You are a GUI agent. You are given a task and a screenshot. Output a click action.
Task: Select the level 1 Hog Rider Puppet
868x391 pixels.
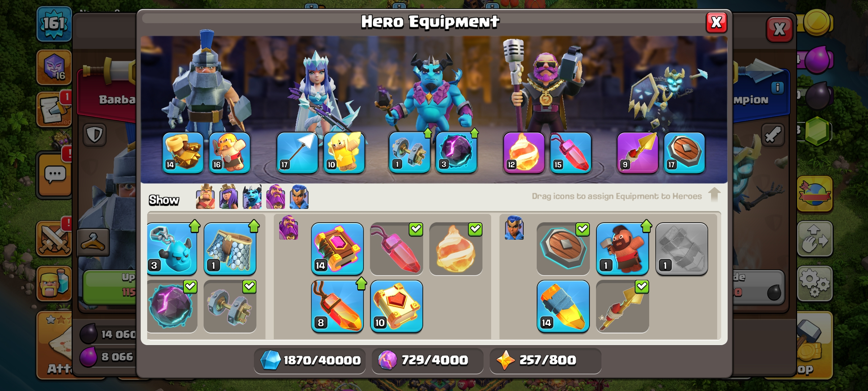pos(622,249)
